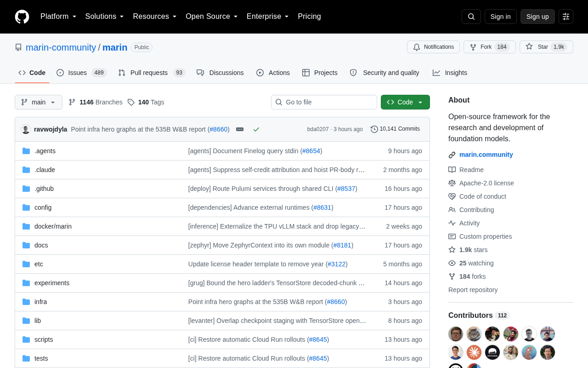588x368 pixels.
Task: View the 1146 Branches link
Action: tap(96, 102)
